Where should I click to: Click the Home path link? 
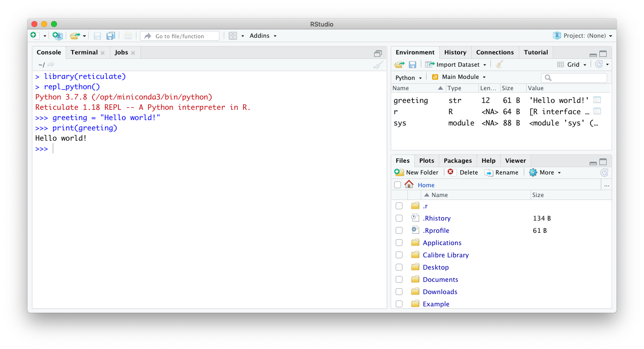pyautogui.click(x=426, y=185)
